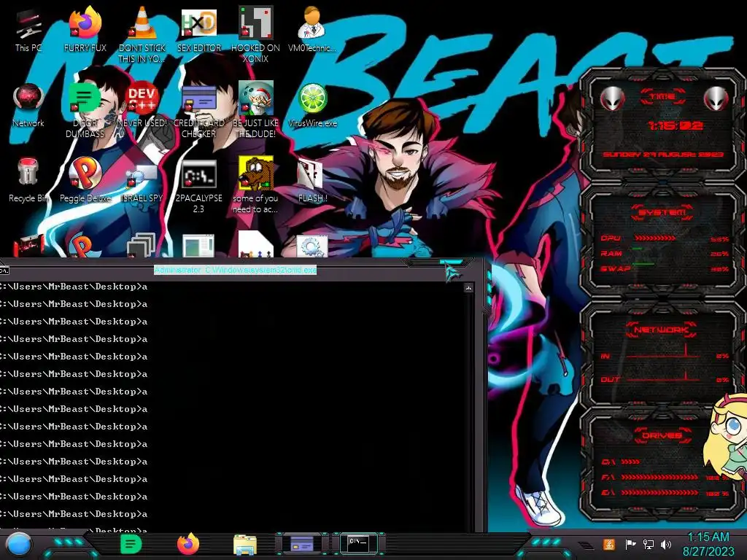Click the cmd title bar Administrator text
The width and height of the screenshot is (747, 560).
(x=236, y=270)
